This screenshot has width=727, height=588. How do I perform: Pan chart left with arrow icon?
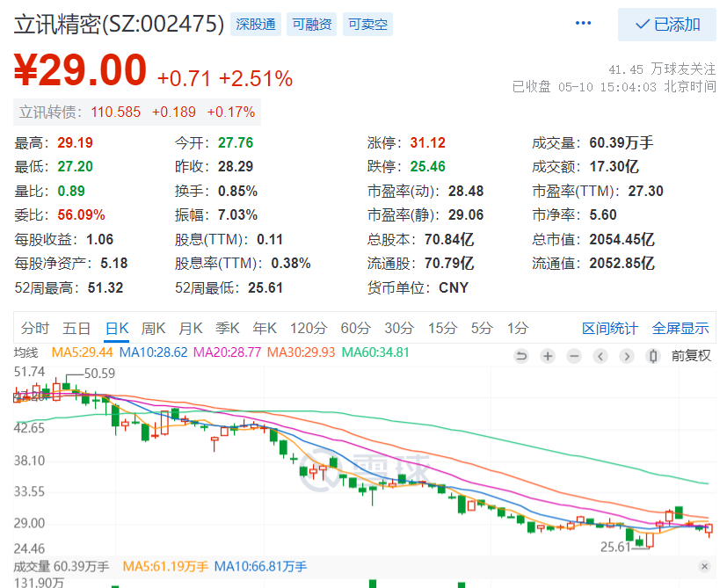pos(600,356)
